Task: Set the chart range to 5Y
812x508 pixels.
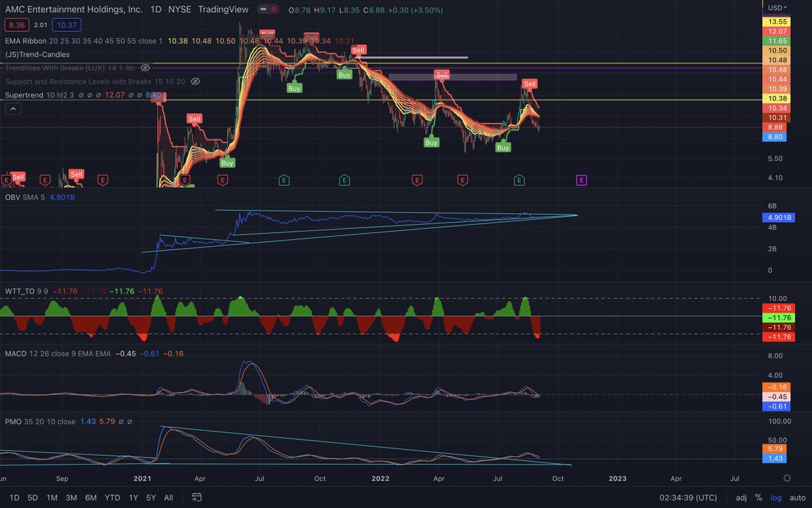Action: (151, 497)
